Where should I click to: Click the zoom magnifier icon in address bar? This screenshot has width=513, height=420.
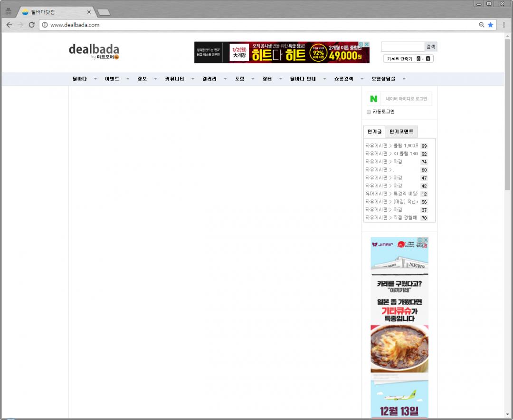pyautogui.click(x=482, y=25)
